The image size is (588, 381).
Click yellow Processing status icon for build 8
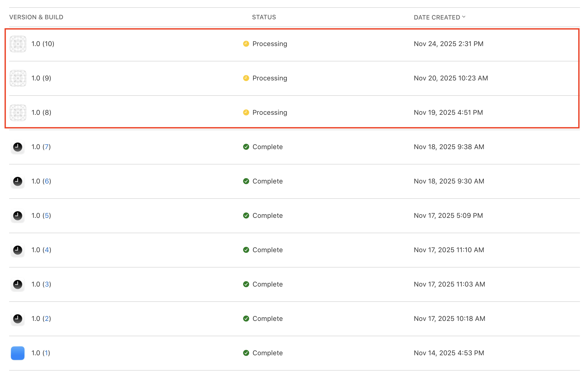pyautogui.click(x=246, y=112)
